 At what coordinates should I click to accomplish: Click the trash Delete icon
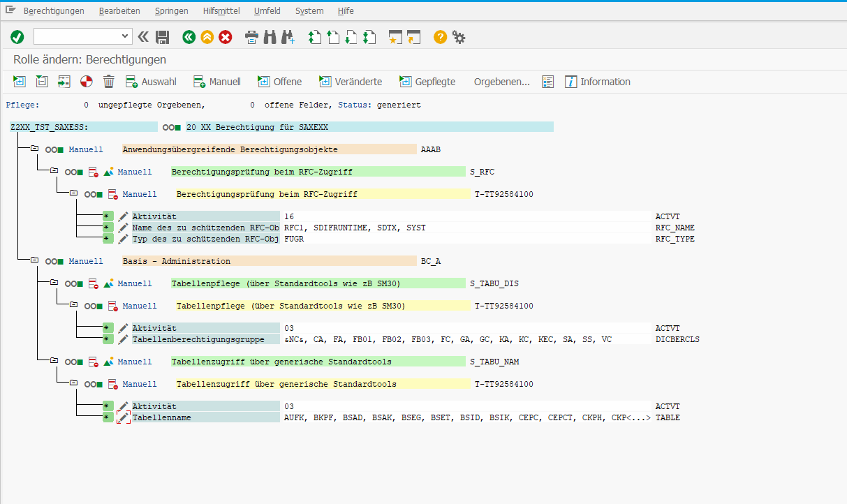(108, 82)
